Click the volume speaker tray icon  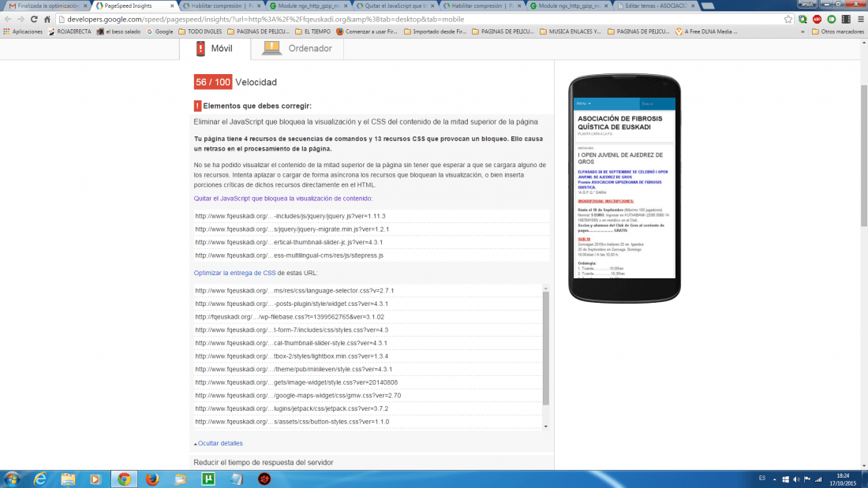796,479
